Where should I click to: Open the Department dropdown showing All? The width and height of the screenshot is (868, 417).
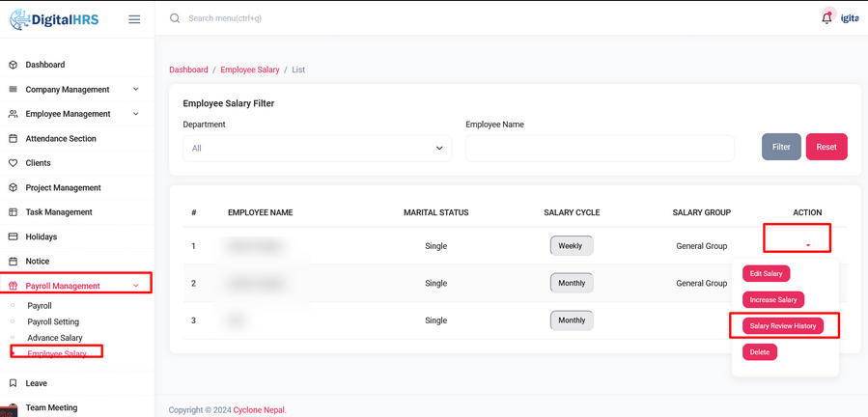click(317, 149)
